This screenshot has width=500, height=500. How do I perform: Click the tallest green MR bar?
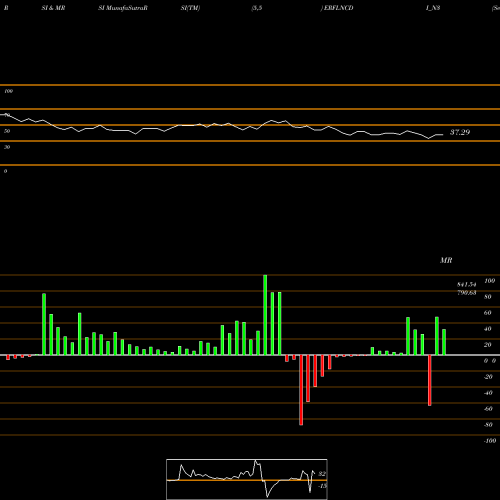click(x=265, y=315)
